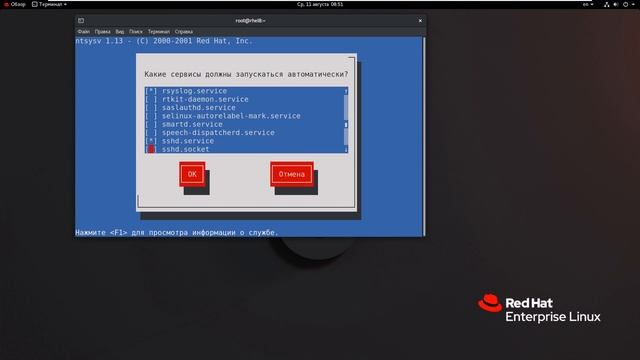Select the speech-dispatcherd.service text
The image size is (640, 360).
218,133
